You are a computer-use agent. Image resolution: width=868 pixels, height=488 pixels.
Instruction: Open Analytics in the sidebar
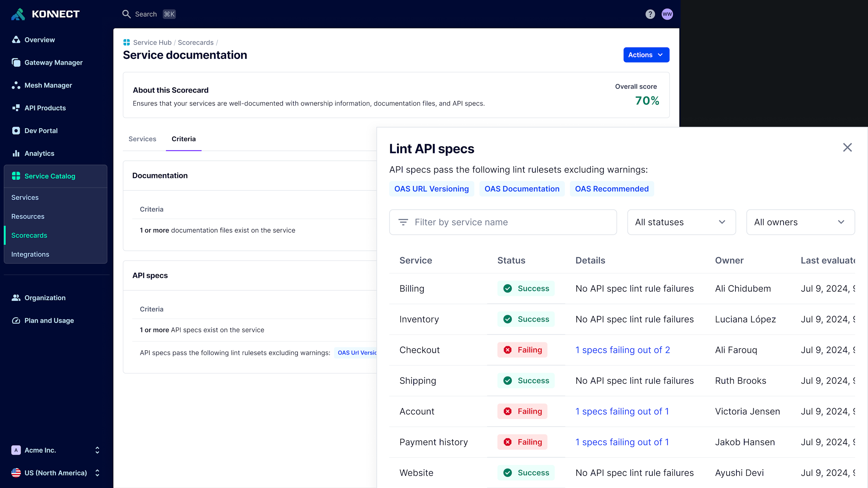click(39, 153)
